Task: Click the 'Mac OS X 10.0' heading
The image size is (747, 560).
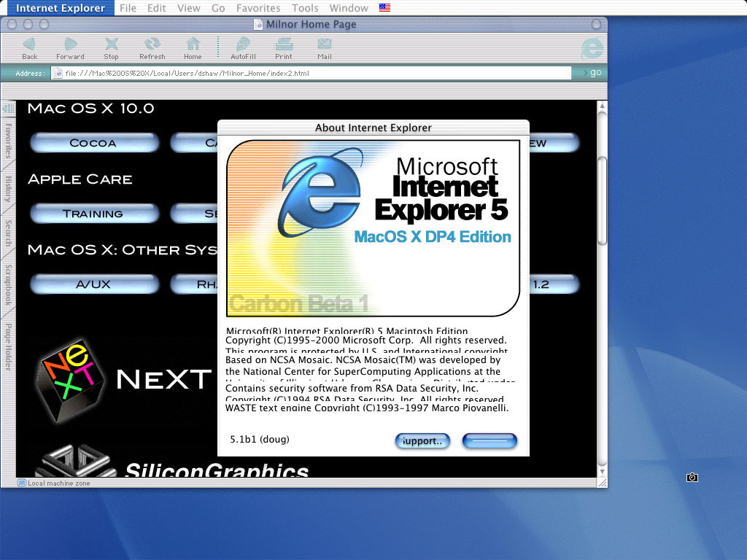Action: pyautogui.click(x=90, y=109)
